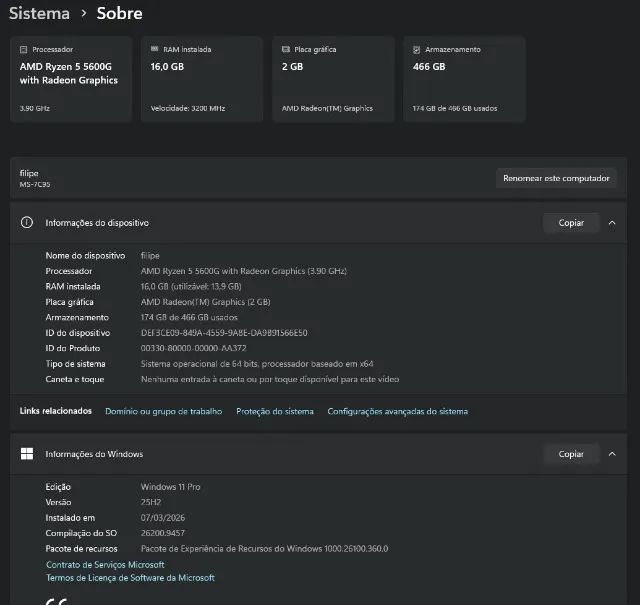Click the Pacote de Experiência de Recursos value
This screenshot has width=640, height=605.
point(264,549)
